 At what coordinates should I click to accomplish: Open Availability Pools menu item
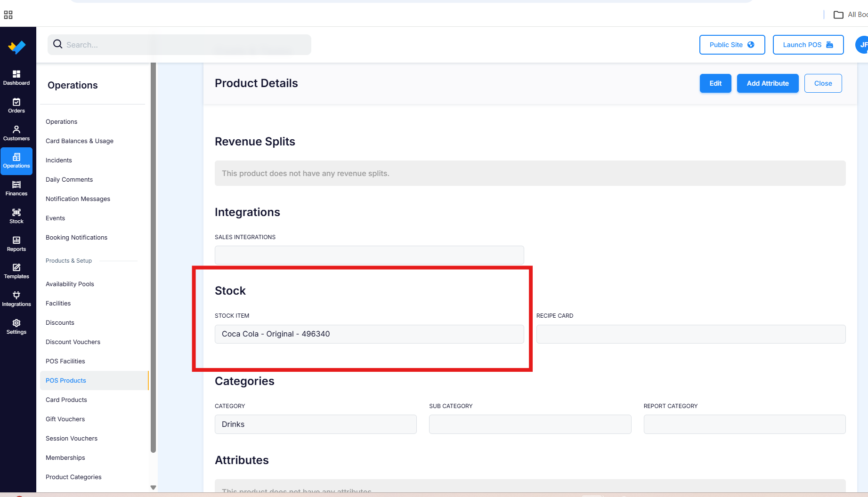(x=70, y=284)
